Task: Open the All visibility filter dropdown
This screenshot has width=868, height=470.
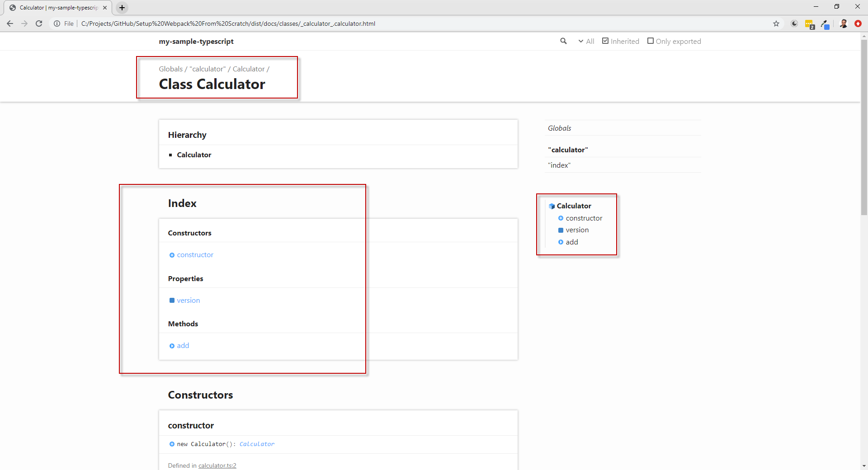Action: [x=586, y=41]
